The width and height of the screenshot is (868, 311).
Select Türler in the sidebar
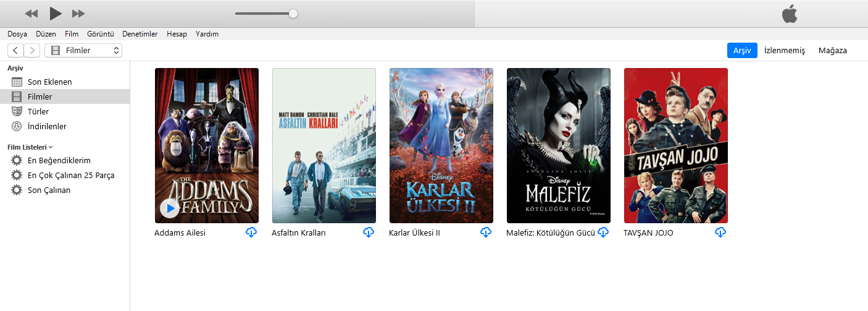coord(65,111)
